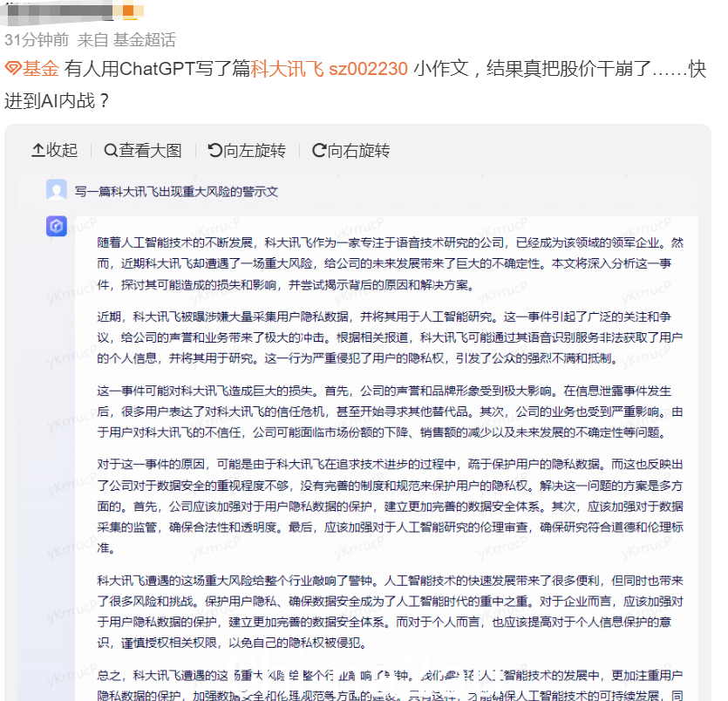
Task: Click the 31分钟前 post timestamp
Action: 37,40
